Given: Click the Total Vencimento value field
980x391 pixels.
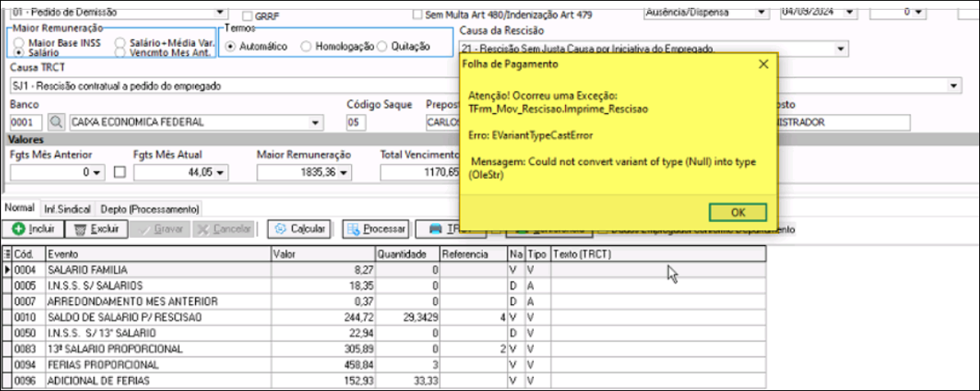Looking at the screenshot, I should tap(420, 172).
